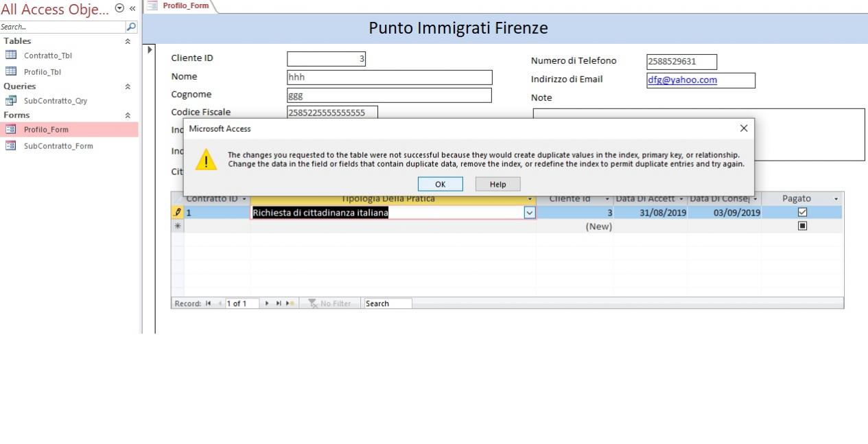Click the navigation pane Search field
Screen dimensions: 868x444
(63, 27)
